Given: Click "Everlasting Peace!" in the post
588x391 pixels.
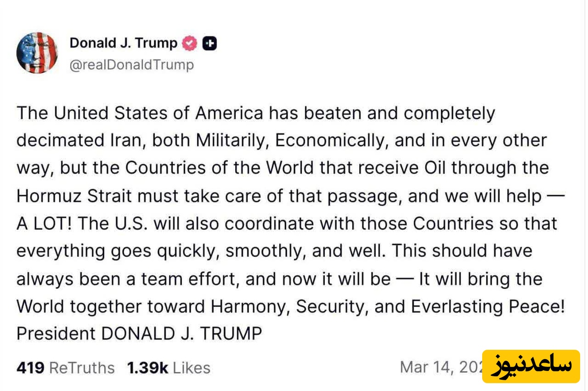Looking at the screenshot, I should [x=488, y=307].
